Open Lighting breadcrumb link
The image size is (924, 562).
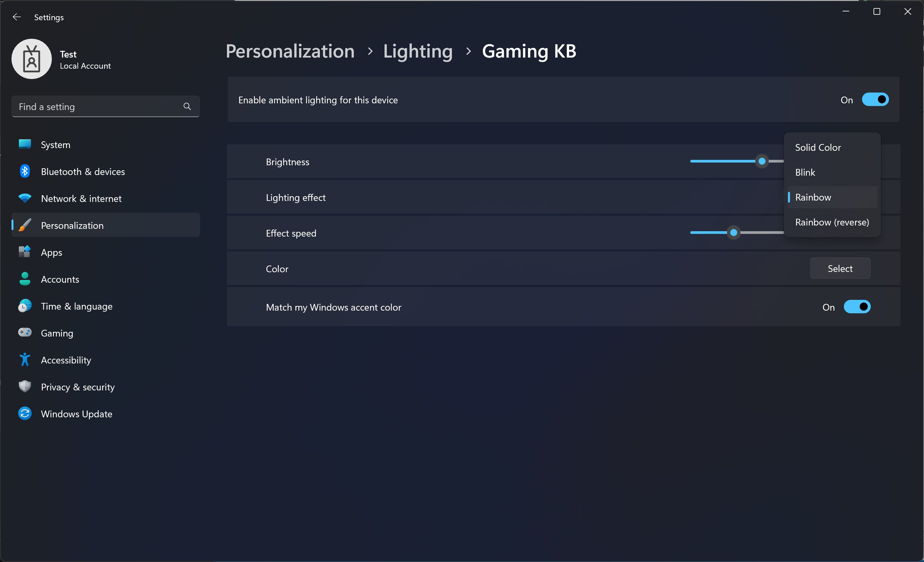[x=418, y=51]
